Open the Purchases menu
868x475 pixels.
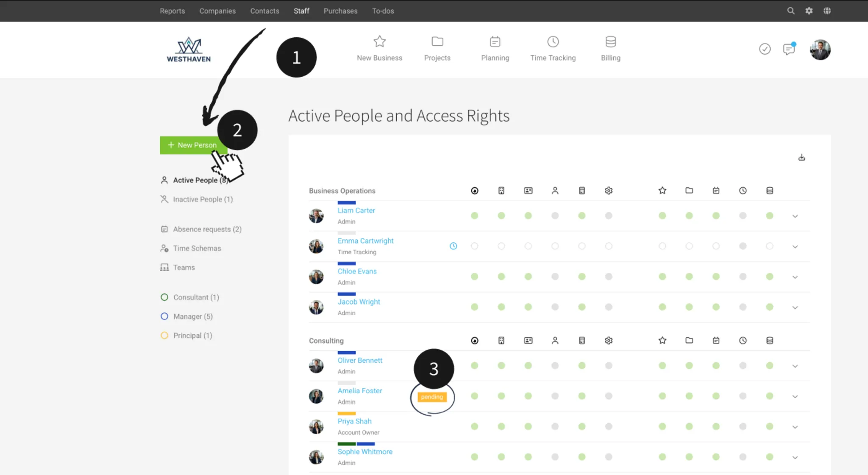tap(340, 11)
